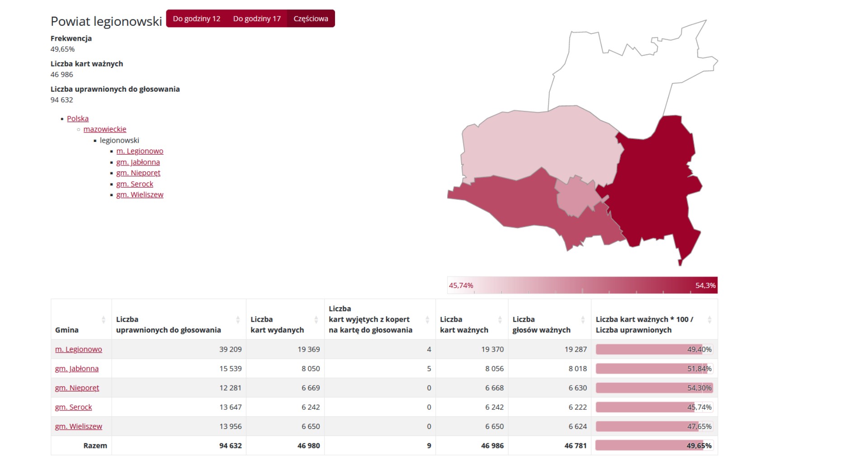Open Polska breadcrumb link
Screen dimensions: 868x470
click(78, 118)
